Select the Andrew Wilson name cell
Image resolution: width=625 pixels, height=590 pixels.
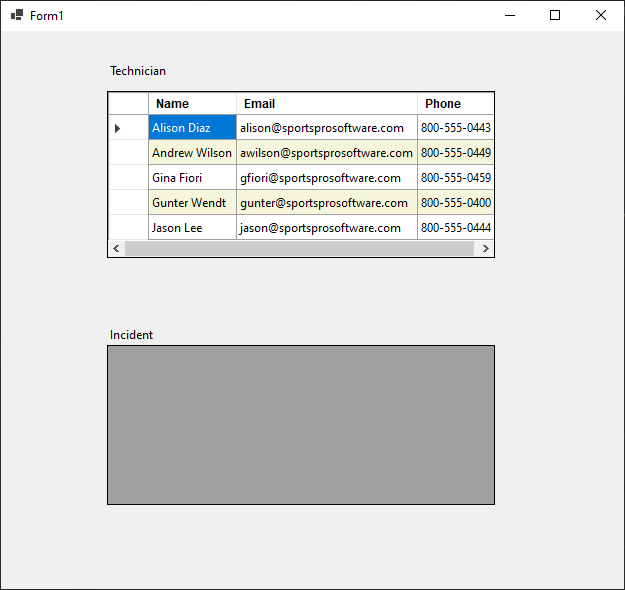(x=193, y=152)
